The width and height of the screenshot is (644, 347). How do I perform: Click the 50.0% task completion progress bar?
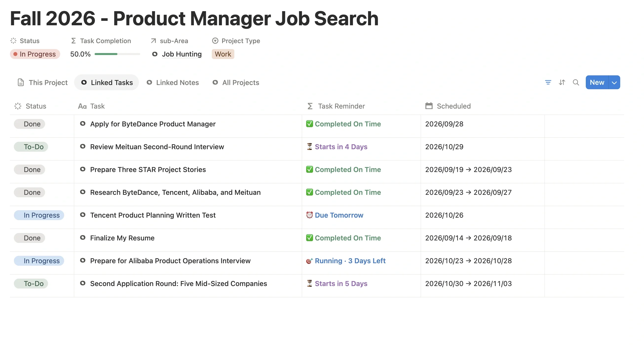pyautogui.click(x=117, y=54)
